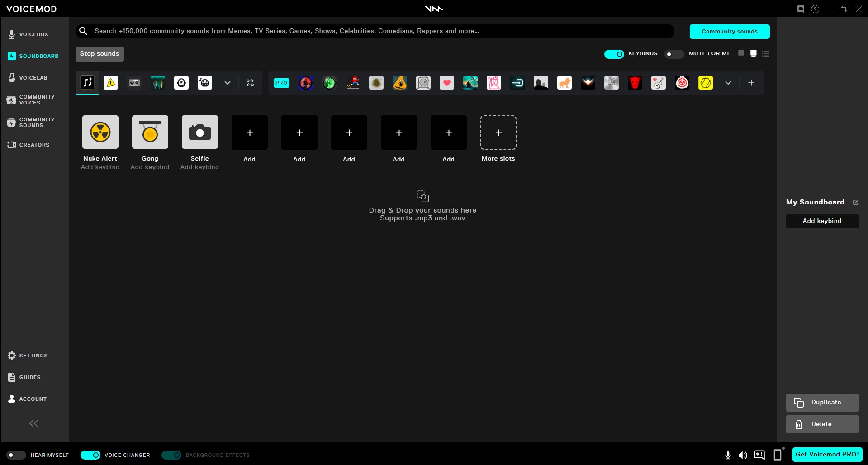Image resolution: width=868 pixels, height=465 pixels.
Task: Open the guitar with heart soundboard
Action: pyautogui.click(x=659, y=83)
